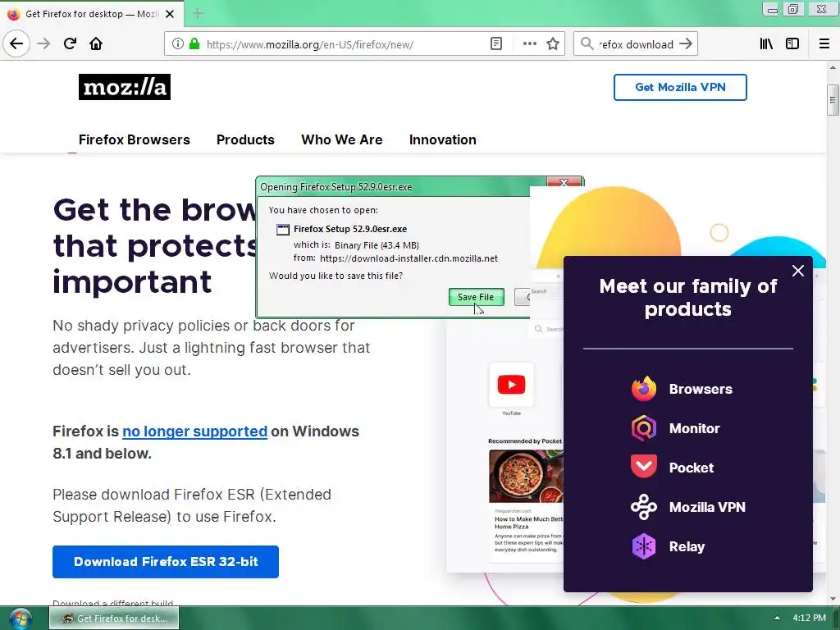The image size is (840, 630).
Task: Show hidden system tray icons
Action: [x=777, y=619]
